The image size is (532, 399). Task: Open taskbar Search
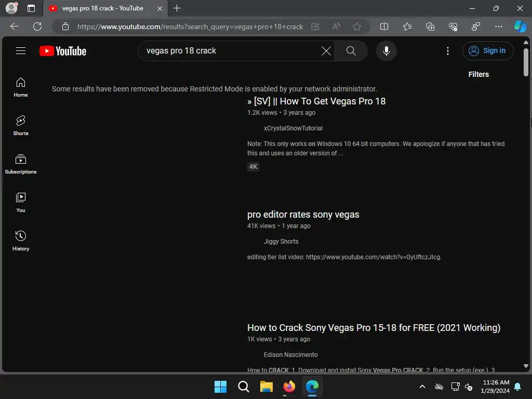[243, 387]
